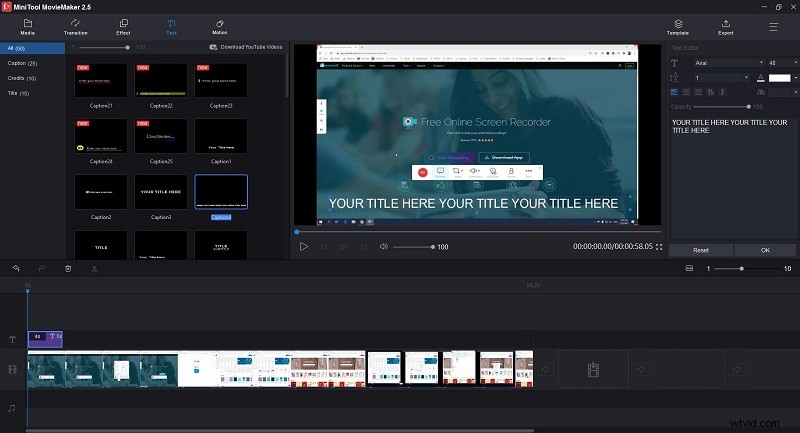Click the timeline playhead marker

tap(28, 290)
